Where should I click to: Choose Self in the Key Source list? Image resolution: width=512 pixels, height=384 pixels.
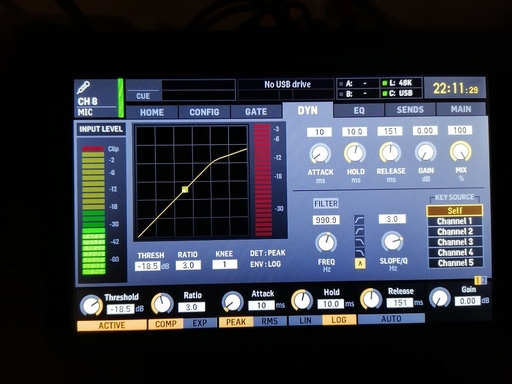(455, 211)
